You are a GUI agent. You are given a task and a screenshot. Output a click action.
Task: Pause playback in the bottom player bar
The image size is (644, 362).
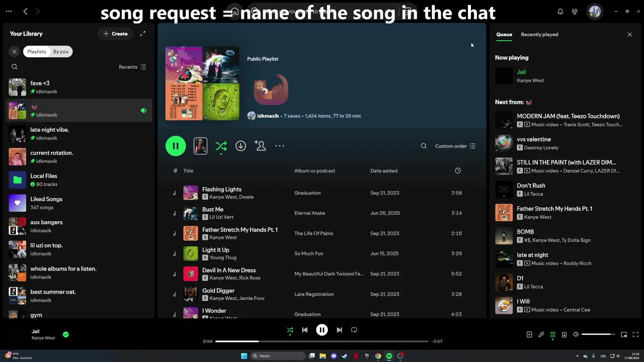point(322,330)
